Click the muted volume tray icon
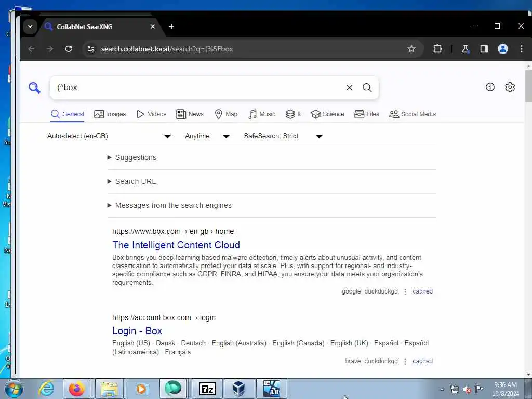Screen dimensions: 532x399 click(x=467, y=390)
